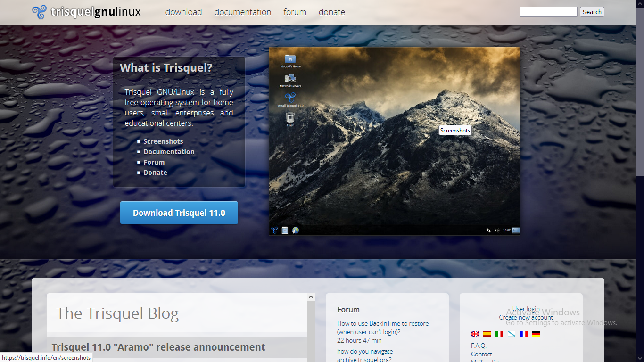
Task: Pick the Galician flag icon
Action: (512, 334)
